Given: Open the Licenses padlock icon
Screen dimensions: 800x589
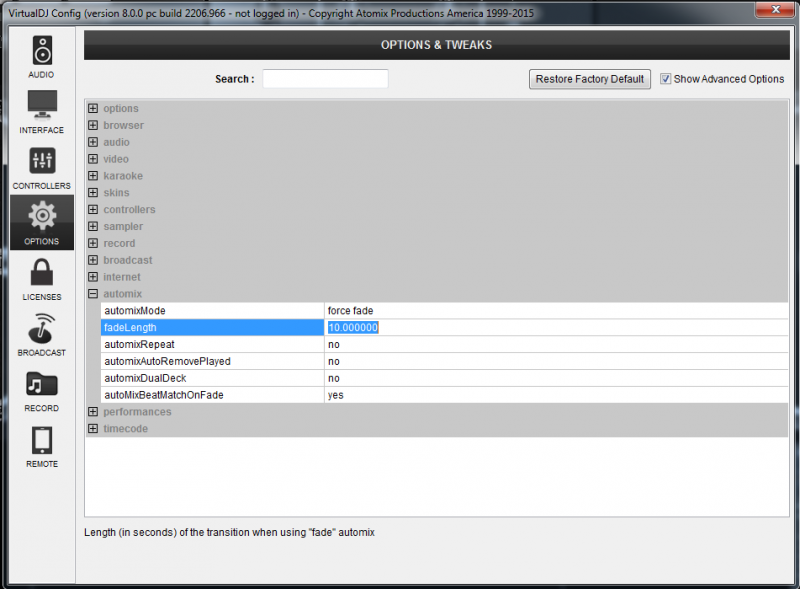Looking at the screenshot, I should tap(42, 272).
